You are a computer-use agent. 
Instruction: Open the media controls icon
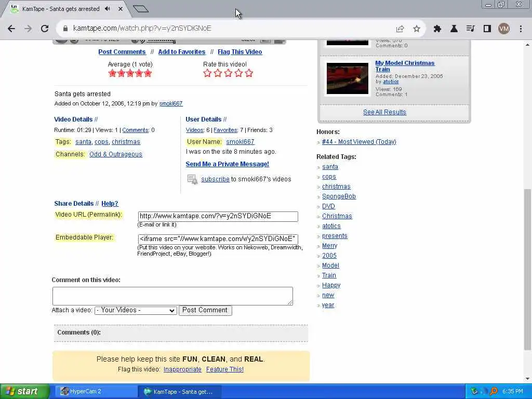click(470, 29)
